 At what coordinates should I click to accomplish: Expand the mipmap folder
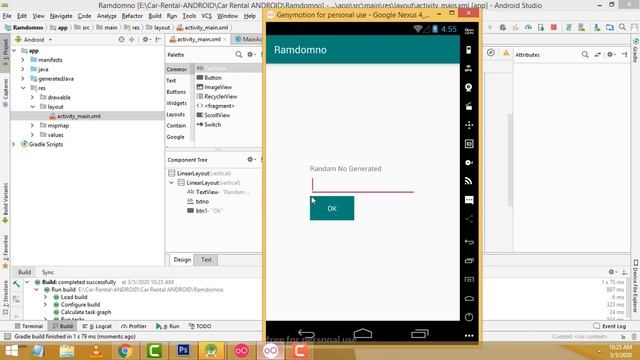coord(32,126)
